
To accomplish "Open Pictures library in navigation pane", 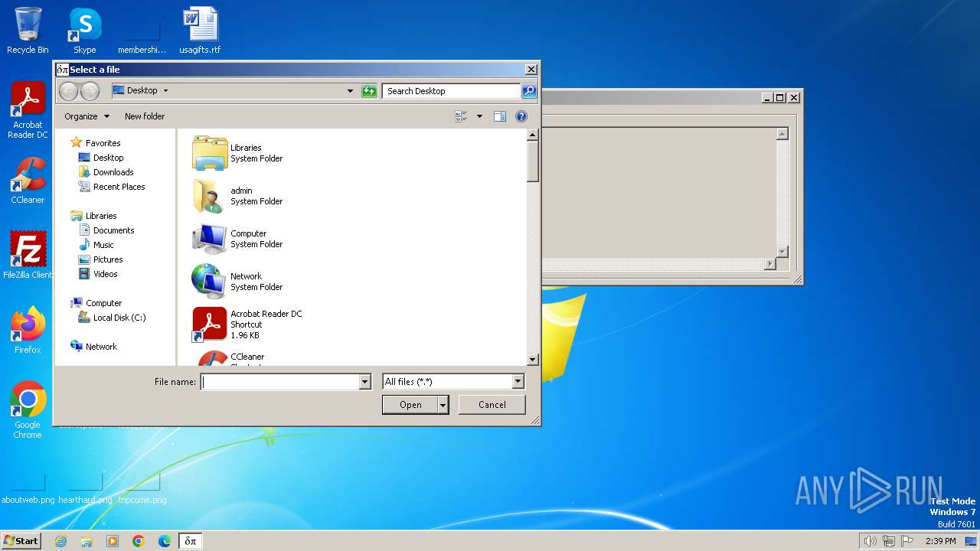I will coord(101,259).
